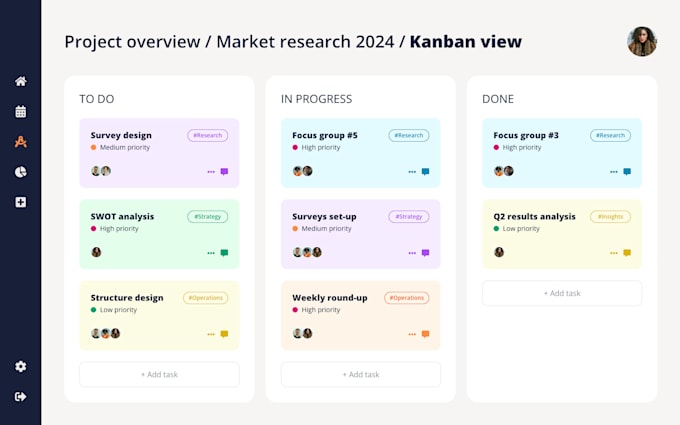This screenshot has height=425, width=680.
Task: Expand the three-dot menu on SWOT analysis
Action: click(211, 253)
